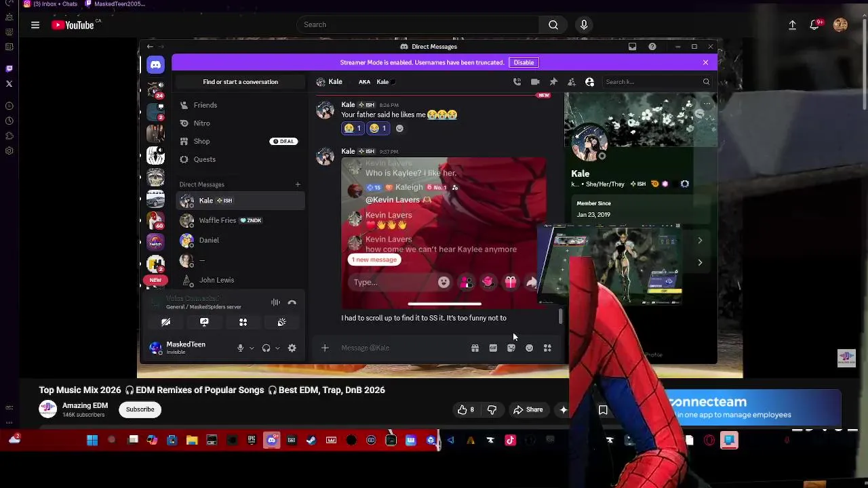Mute the Discord microphone
The image size is (868, 488).
(240, 348)
